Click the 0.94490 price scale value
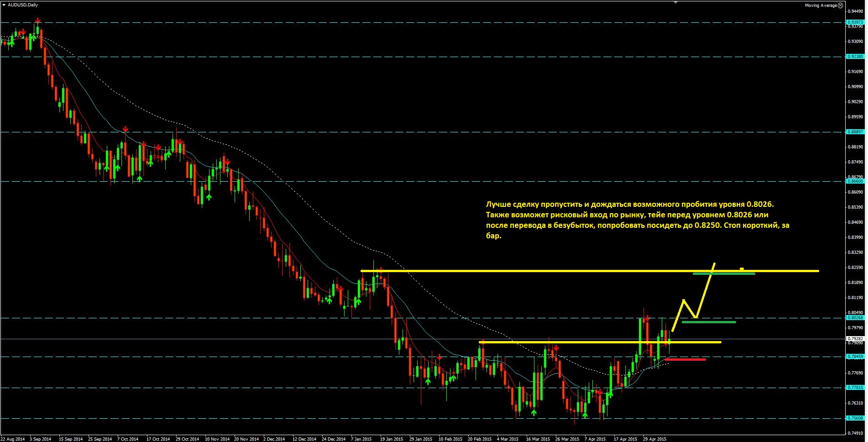868x442 pixels. coord(855,11)
